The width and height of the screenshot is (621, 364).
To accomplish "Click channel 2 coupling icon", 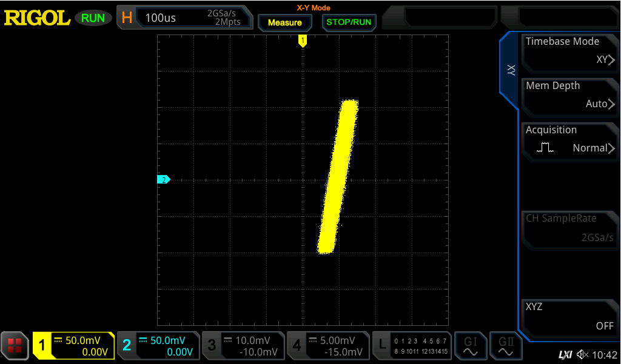I will pos(143,339).
